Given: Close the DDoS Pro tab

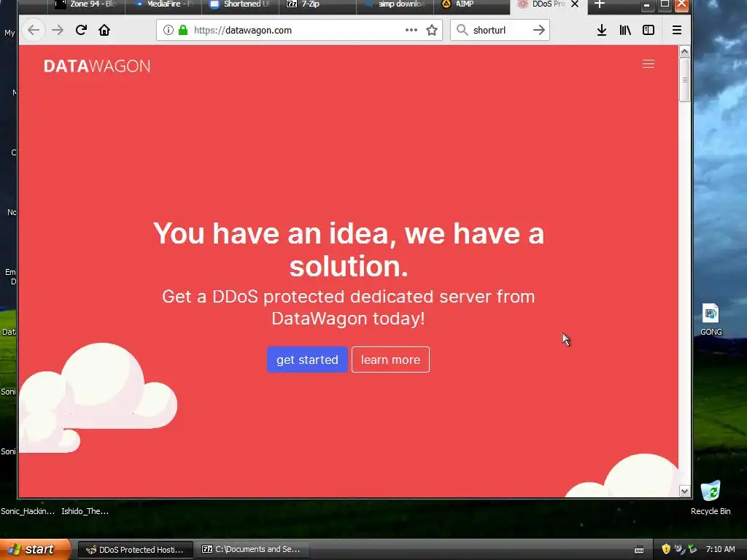Looking at the screenshot, I should pyautogui.click(x=575, y=4).
